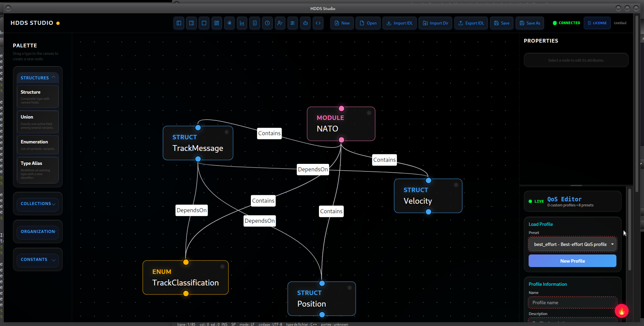Toggle the LIVE indicator in QoS Editor
Screen dimensions: 644x326
[x=536, y=201]
